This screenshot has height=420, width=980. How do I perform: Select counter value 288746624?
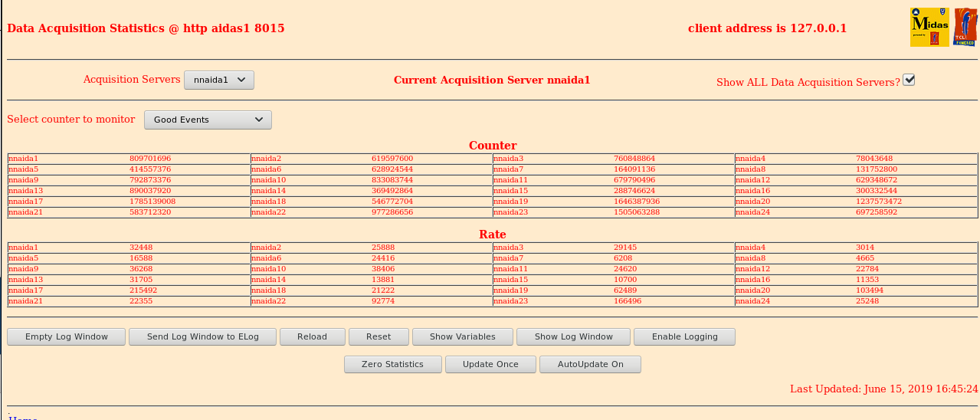click(x=634, y=191)
